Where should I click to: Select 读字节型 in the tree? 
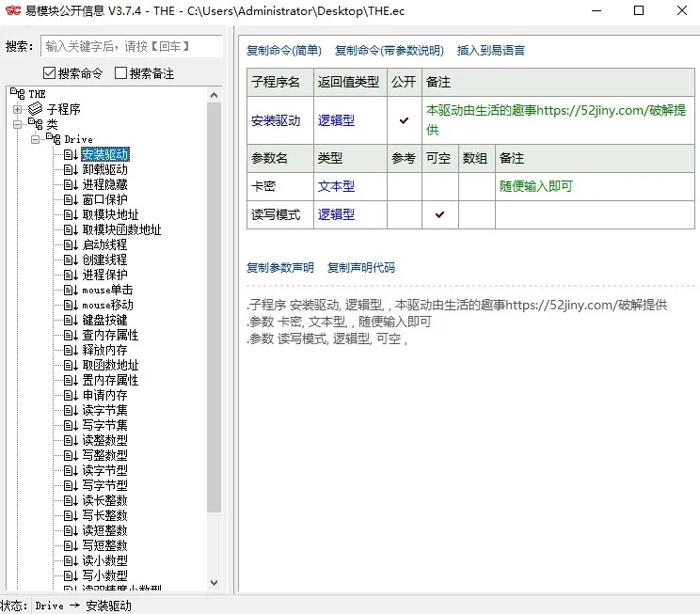click(105, 470)
